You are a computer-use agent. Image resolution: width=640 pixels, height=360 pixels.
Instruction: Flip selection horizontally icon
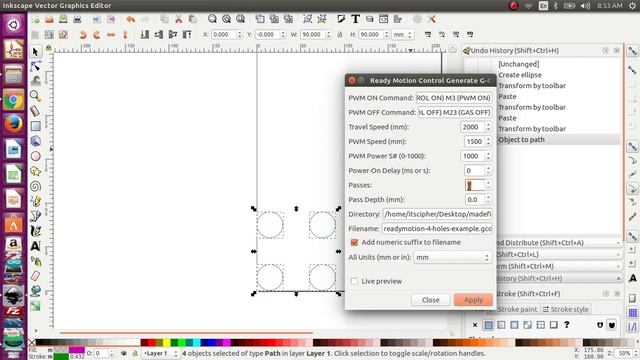[x=111, y=35]
